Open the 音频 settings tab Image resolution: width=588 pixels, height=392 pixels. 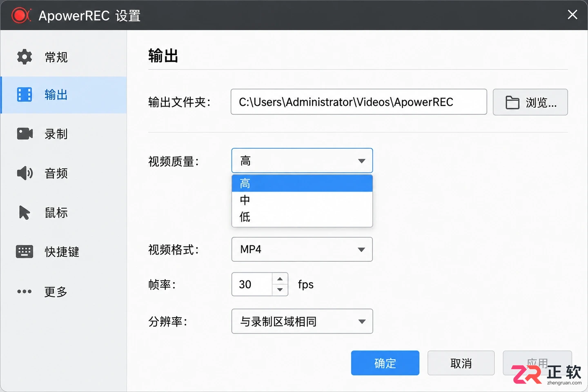pos(63,173)
